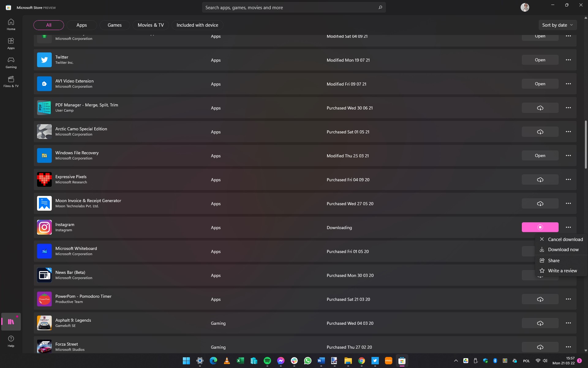This screenshot has width=588, height=368.
Task: Open more options for Asphalt 9: Legends
Action: (568, 323)
